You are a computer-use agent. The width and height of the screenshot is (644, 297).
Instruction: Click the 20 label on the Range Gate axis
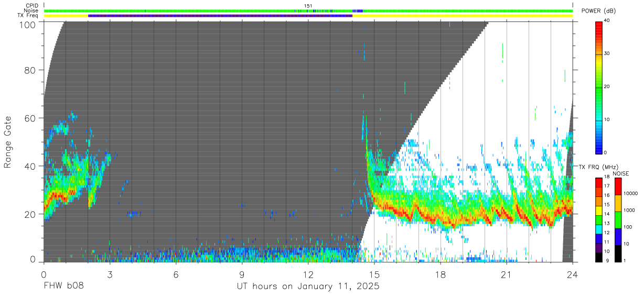click(x=30, y=215)
